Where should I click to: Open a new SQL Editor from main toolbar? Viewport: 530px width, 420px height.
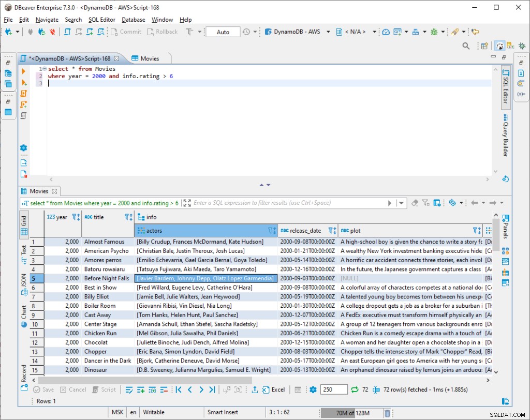pos(67,32)
